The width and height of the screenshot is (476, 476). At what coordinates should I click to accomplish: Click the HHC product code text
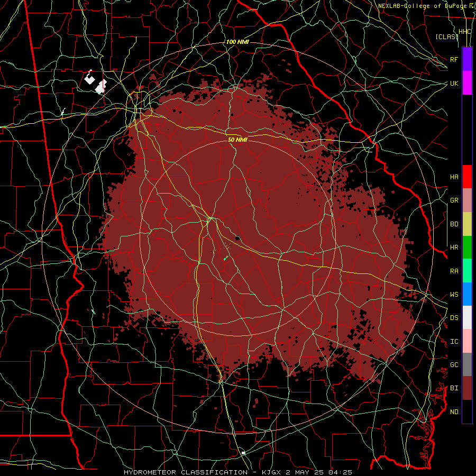tap(465, 32)
